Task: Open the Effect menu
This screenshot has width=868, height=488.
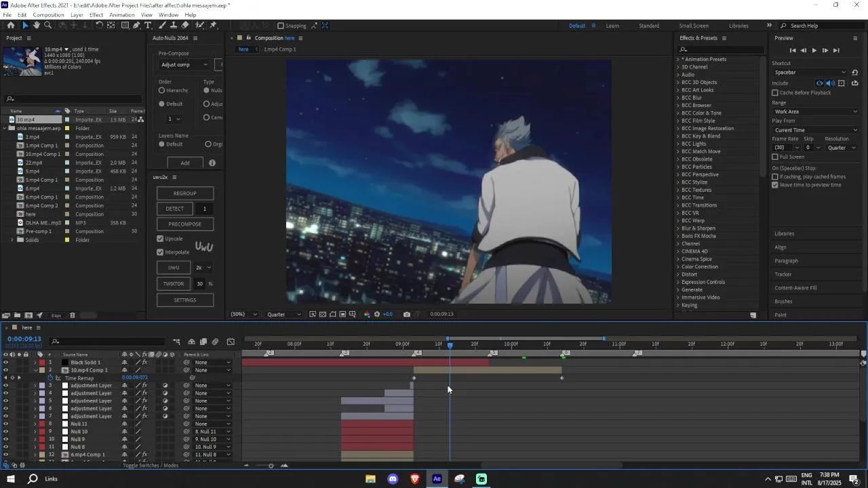Action: coord(96,15)
